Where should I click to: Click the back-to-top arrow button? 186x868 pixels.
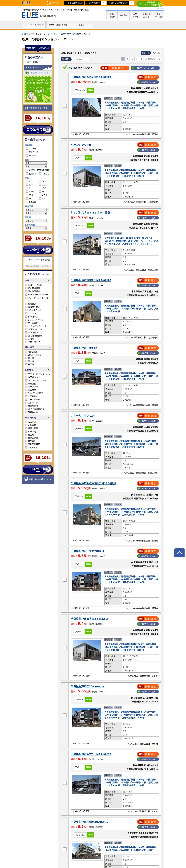(179, 553)
